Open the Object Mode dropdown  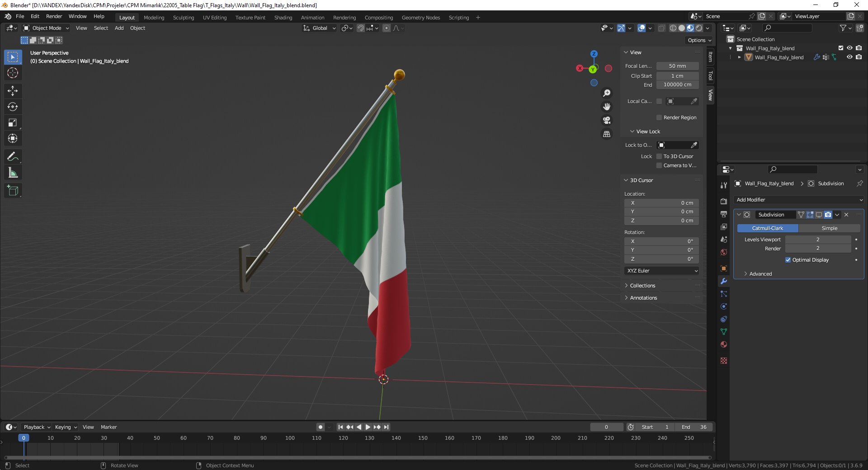point(46,28)
